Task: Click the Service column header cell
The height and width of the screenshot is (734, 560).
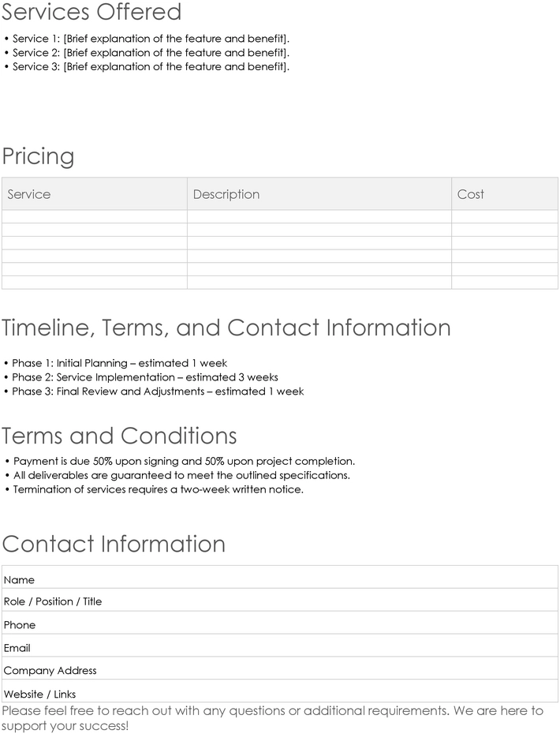Action: pos(95,194)
